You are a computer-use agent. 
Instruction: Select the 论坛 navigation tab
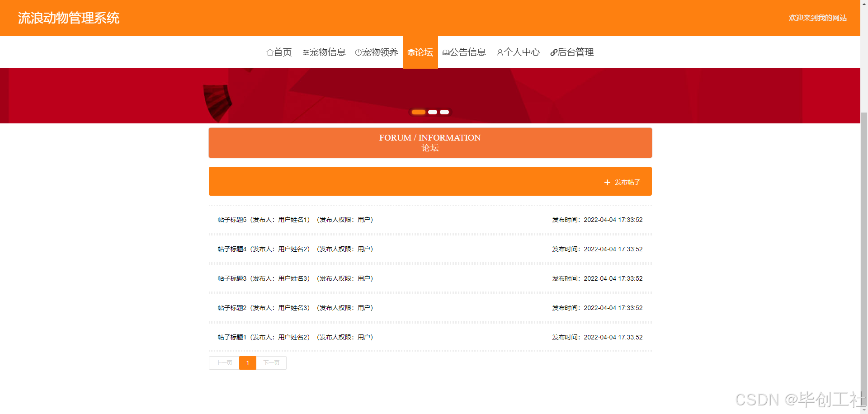[420, 52]
